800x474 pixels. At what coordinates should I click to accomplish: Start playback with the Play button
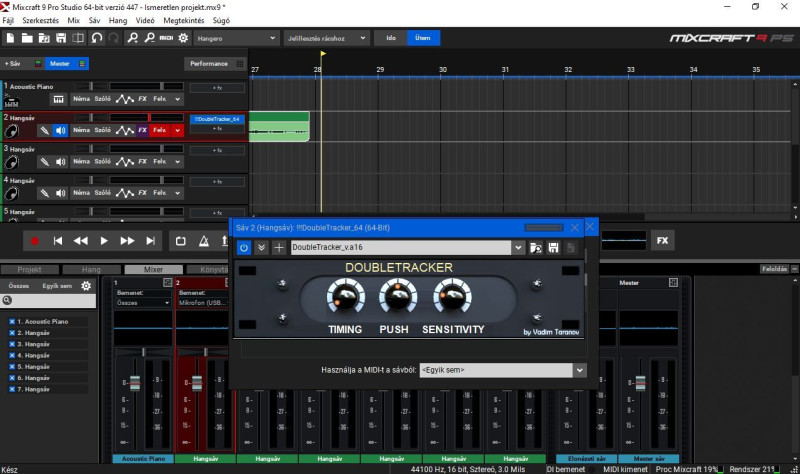pyautogui.click(x=104, y=241)
